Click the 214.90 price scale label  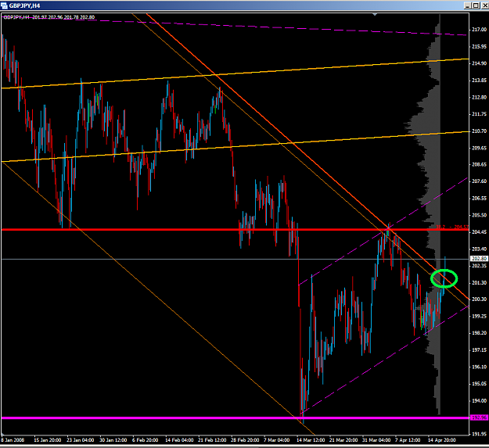coord(479,63)
